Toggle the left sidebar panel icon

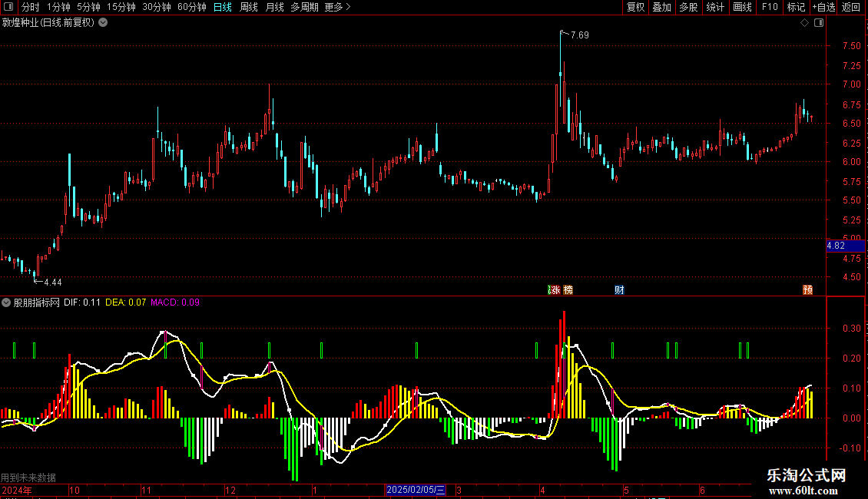click(x=8, y=7)
